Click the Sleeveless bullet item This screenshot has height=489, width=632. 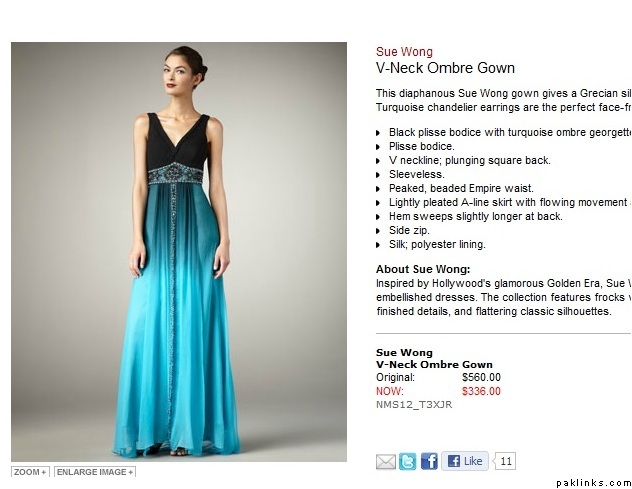[416, 174]
